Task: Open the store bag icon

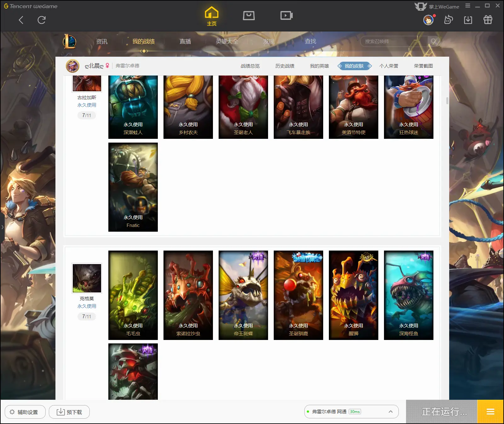Action: [x=249, y=15]
